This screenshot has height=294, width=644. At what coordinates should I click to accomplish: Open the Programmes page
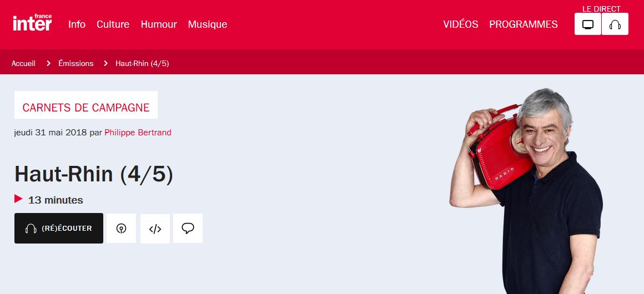click(523, 24)
